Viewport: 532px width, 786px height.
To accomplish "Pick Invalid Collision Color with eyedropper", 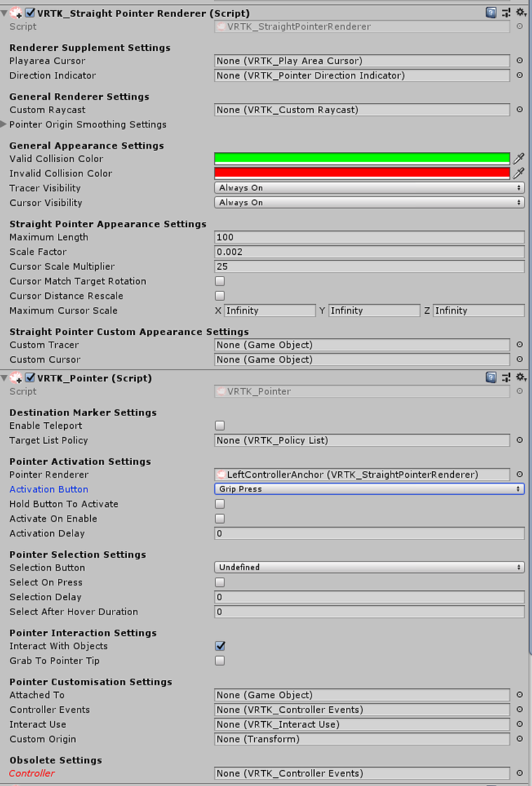I will click(x=519, y=173).
